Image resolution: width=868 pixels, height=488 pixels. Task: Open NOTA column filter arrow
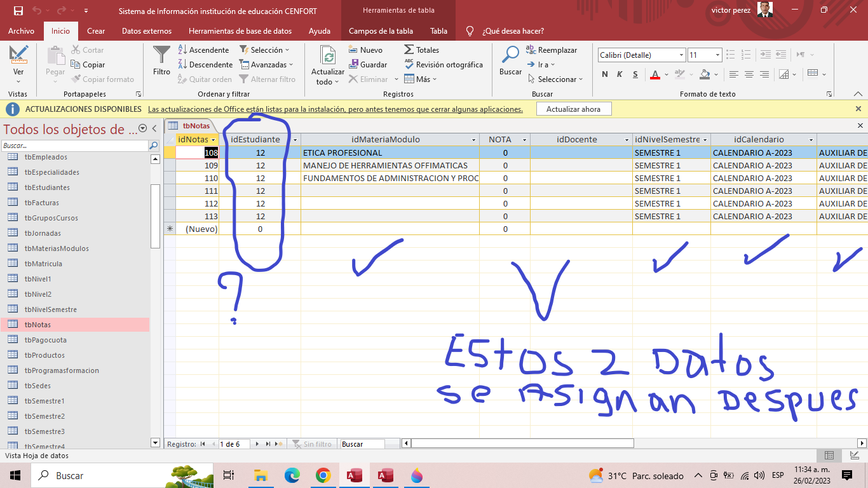(x=524, y=140)
